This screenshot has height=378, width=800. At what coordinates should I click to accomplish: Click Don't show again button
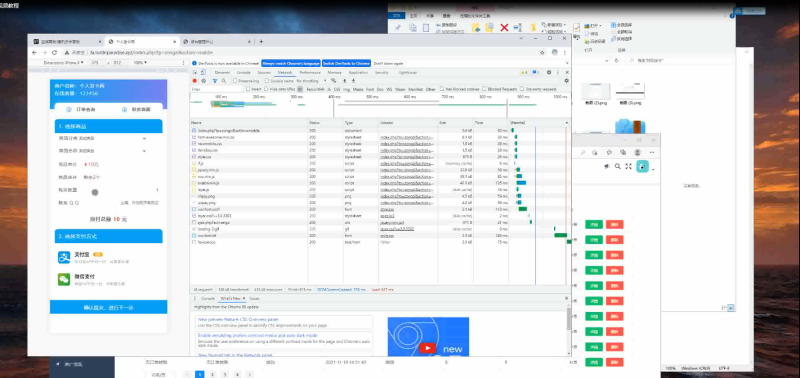click(x=388, y=63)
